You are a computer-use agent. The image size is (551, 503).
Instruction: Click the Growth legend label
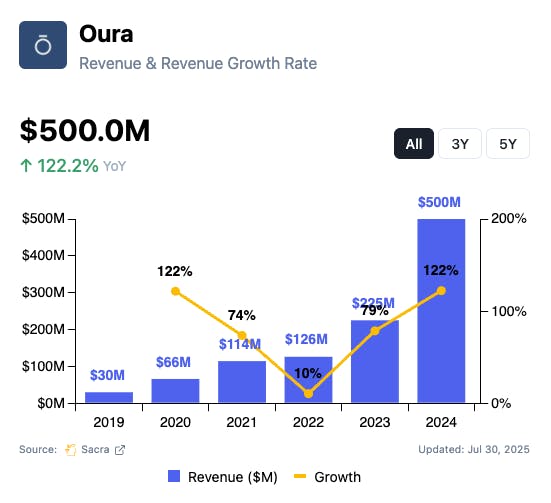[x=337, y=477]
